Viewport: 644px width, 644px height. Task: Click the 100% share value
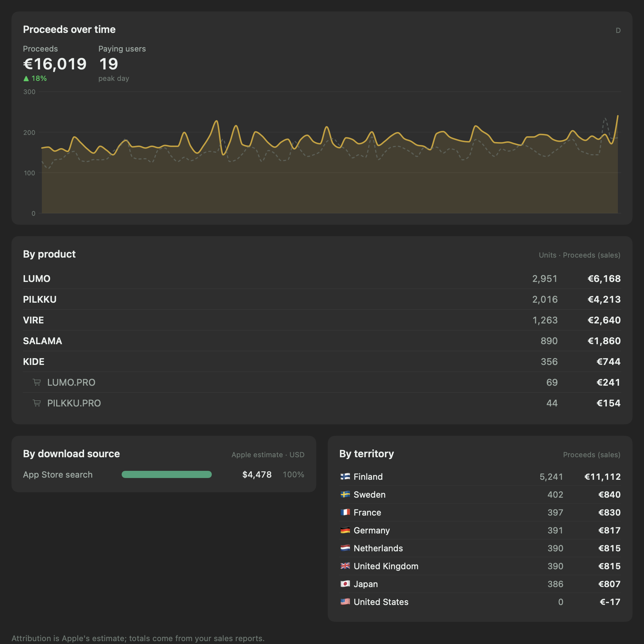point(293,474)
